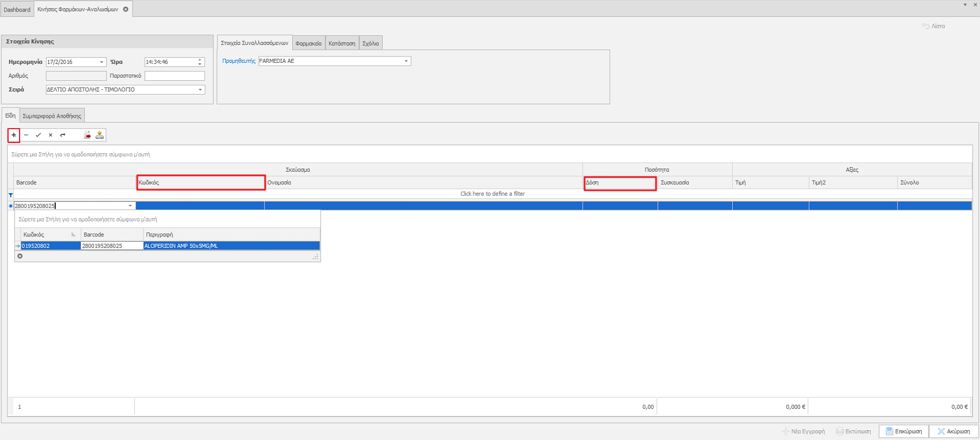Click the scanner icon with yellow arrow
Screen dimensions: 980x440
point(100,135)
